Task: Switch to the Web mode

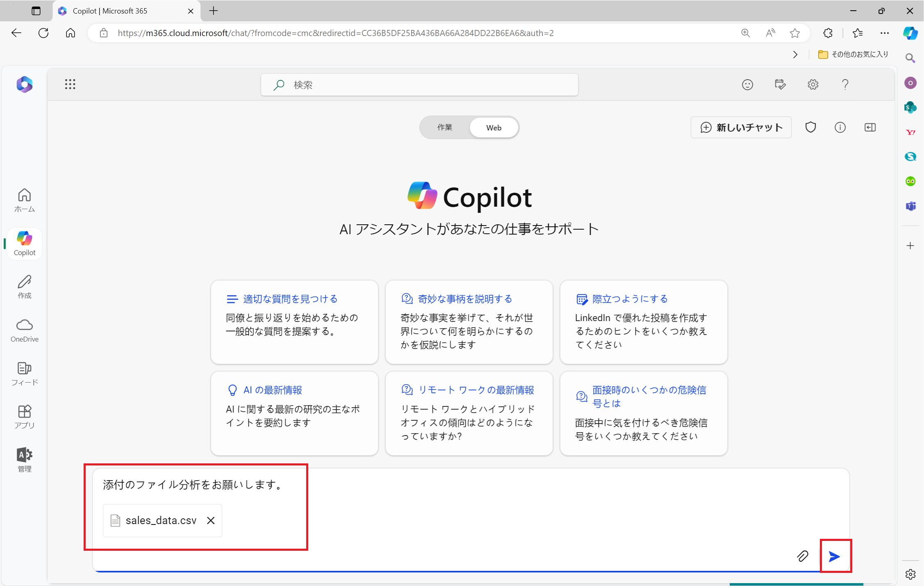Action: click(x=494, y=128)
